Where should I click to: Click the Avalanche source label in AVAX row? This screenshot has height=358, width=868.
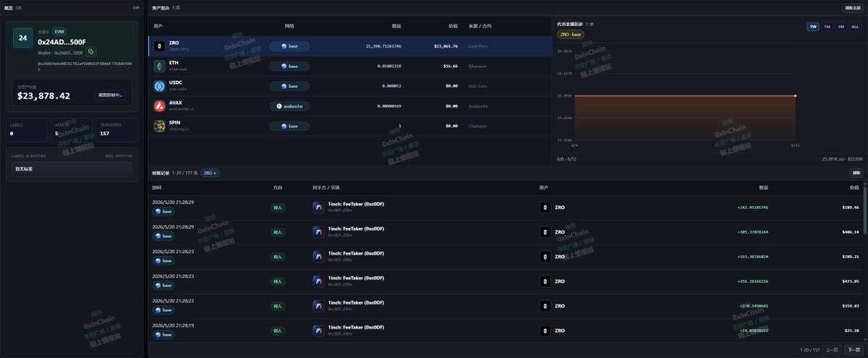coord(480,106)
